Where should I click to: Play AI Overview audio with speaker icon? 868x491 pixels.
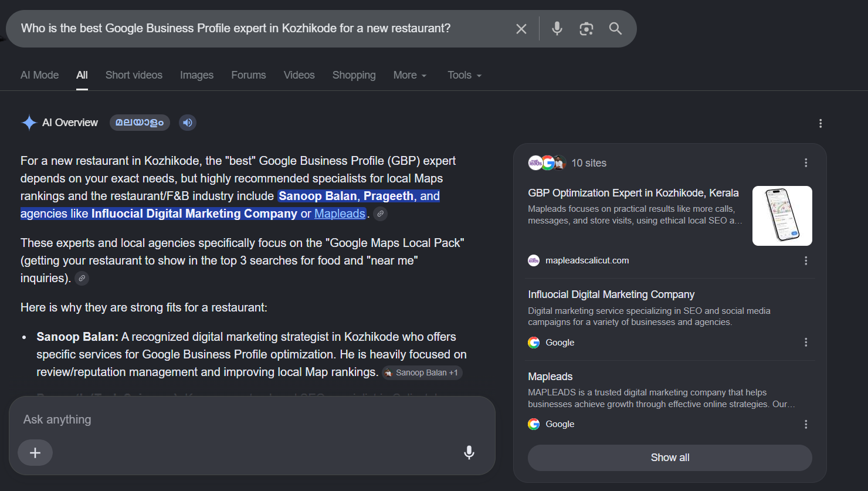(x=188, y=123)
